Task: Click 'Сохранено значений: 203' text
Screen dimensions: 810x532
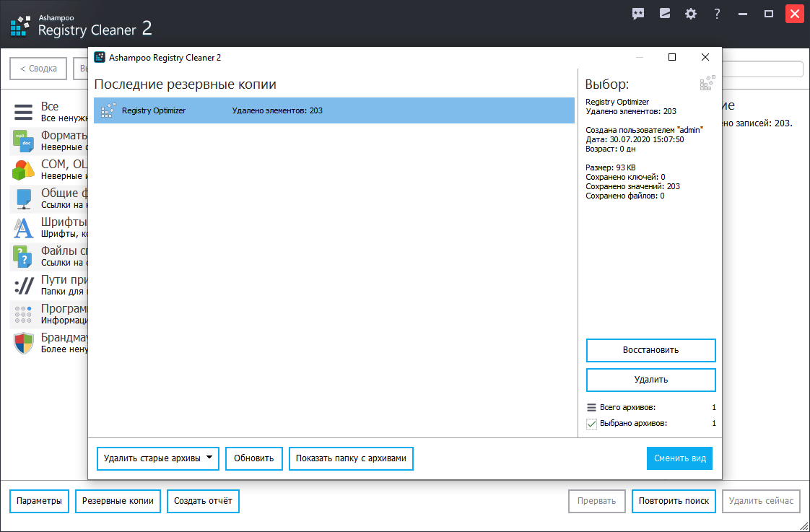Action: [633, 186]
